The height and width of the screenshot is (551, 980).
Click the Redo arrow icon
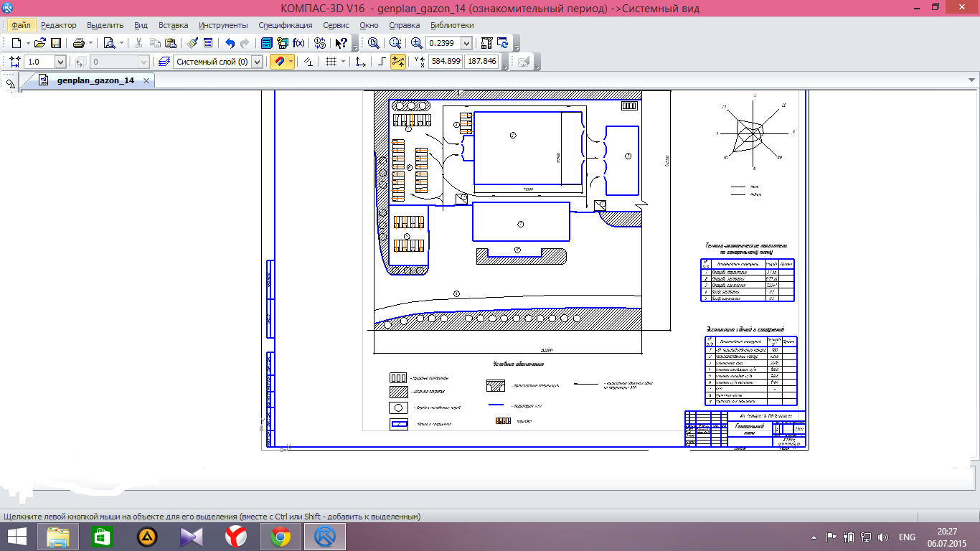pyautogui.click(x=245, y=43)
